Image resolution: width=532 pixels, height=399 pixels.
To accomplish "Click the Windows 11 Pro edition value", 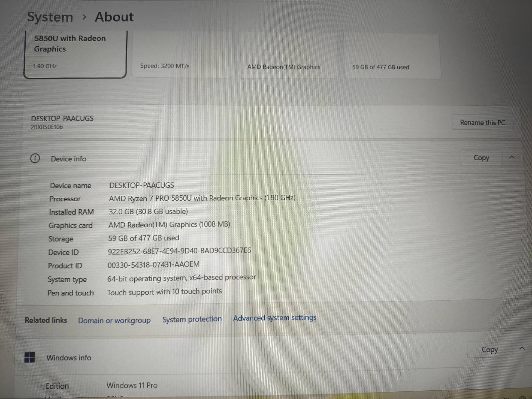I will click(132, 385).
